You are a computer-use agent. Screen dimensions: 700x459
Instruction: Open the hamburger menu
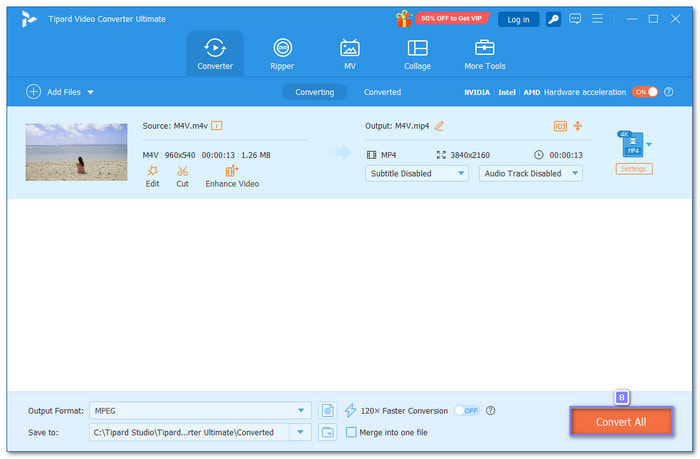tap(597, 19)
